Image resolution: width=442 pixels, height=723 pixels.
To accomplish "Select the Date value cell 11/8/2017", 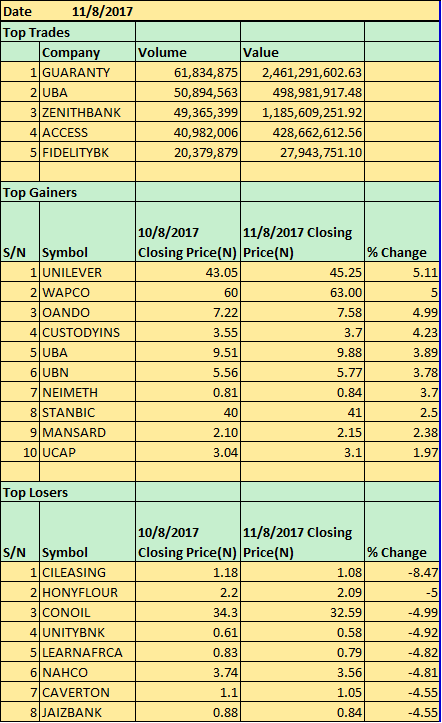I will coord(102,11).
